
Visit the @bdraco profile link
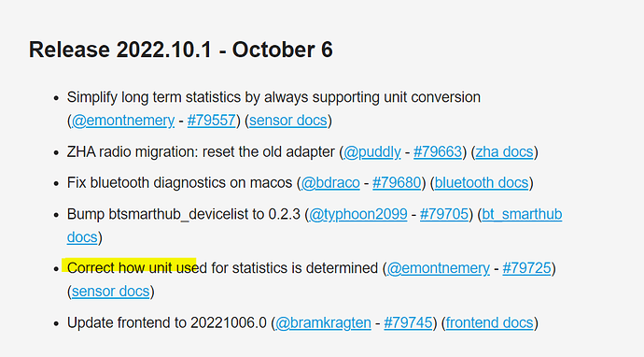coord(330,183)
